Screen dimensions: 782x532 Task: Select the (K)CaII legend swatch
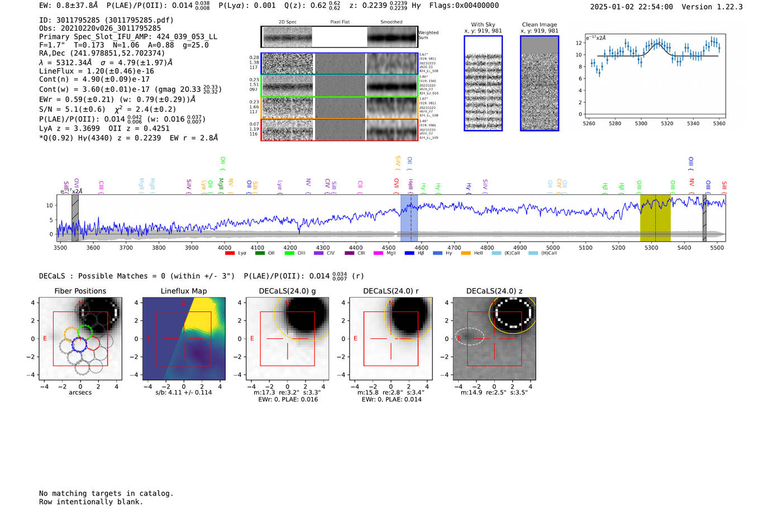(x=497, y=253)
